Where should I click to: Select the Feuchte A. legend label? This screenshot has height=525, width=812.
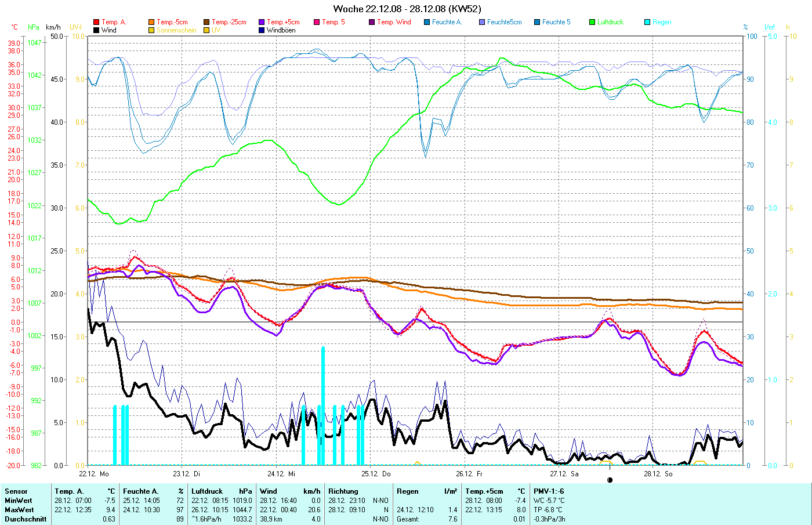447,22
